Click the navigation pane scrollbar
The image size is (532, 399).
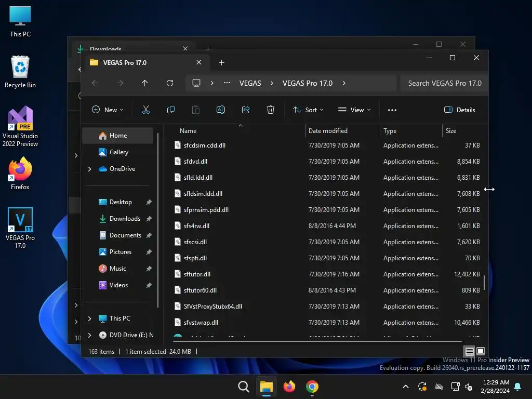pos(158,220)
